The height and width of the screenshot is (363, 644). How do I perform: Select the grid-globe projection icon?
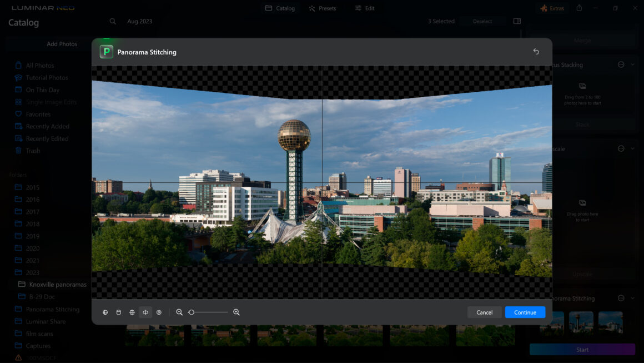(132, 312)
